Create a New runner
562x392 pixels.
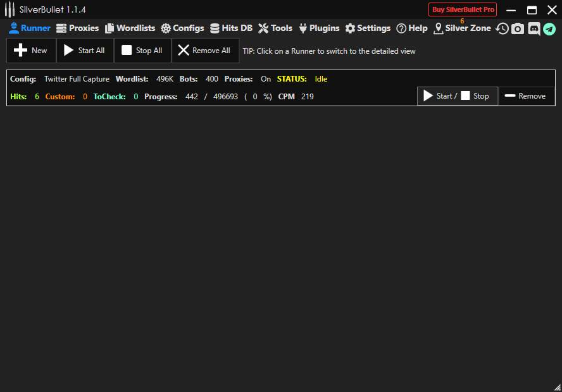click(x=31, y=51)
